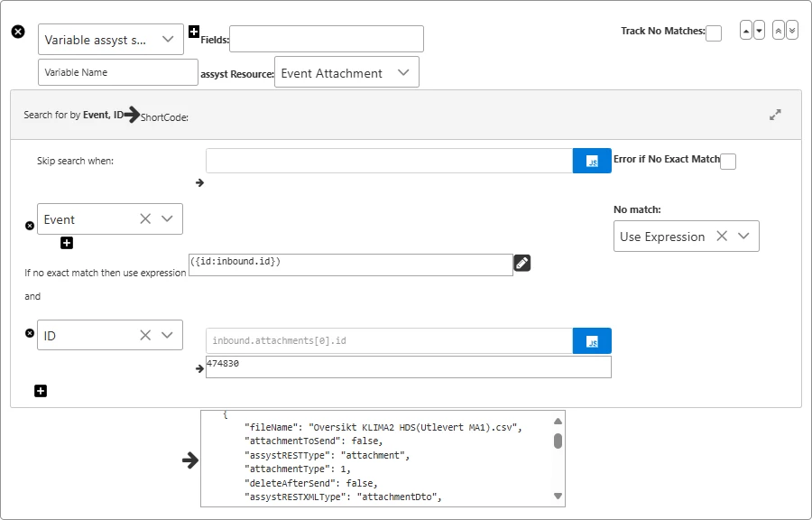
Task: Open the No match Use Expression dropdown
Action: coord(743,237)
